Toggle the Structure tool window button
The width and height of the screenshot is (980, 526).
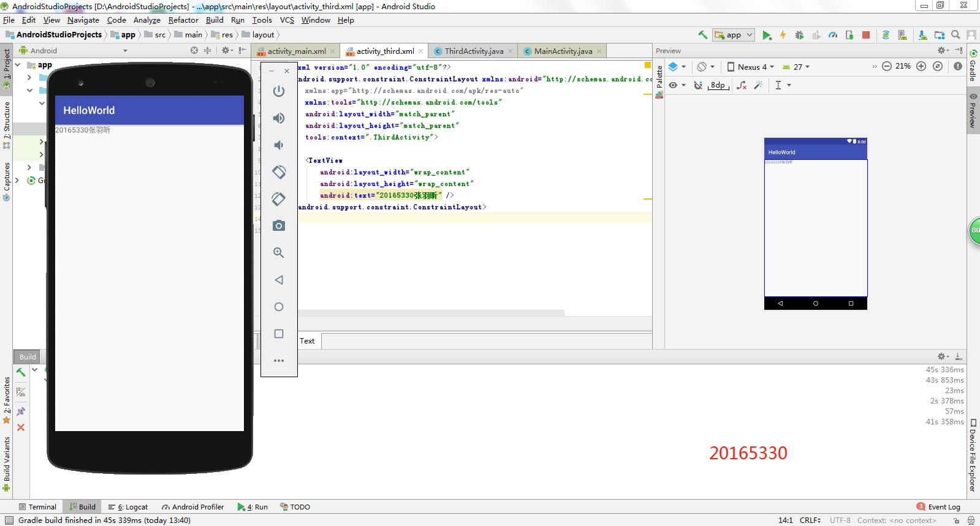coord(7,126)
